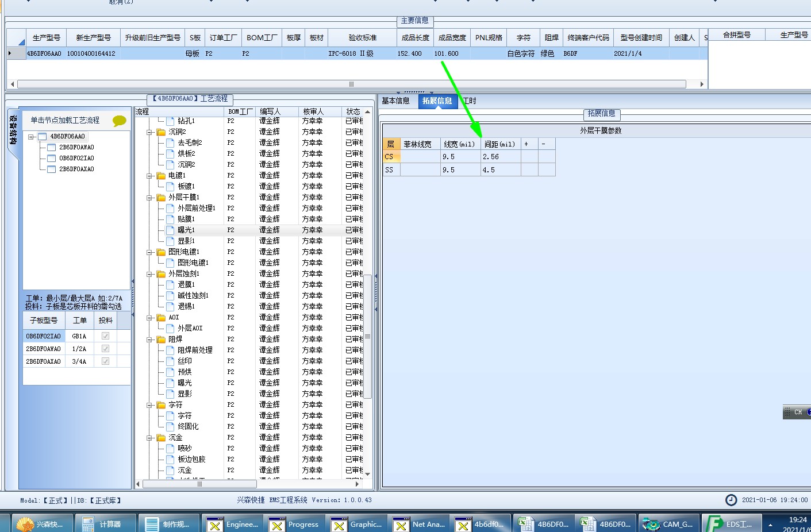This screenshot has width=811, height=532.
Task: Open the 计算器 taskbar icon
Action: 106,524
